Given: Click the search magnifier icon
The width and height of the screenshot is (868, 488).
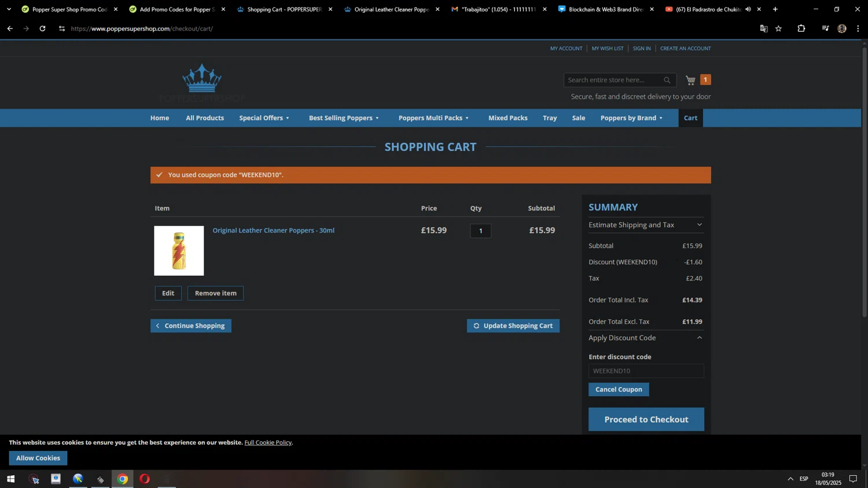Looking at the screenshot, I should (667, 80).
